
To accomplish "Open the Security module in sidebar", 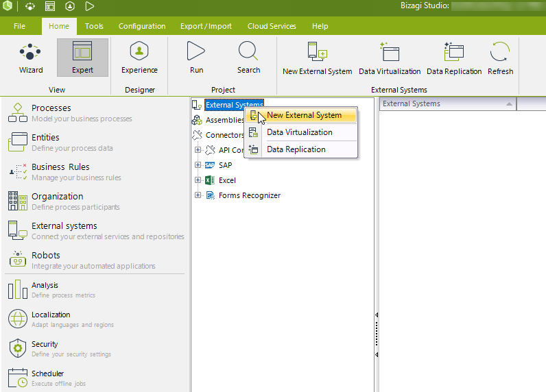I will [x=95, y=349].
